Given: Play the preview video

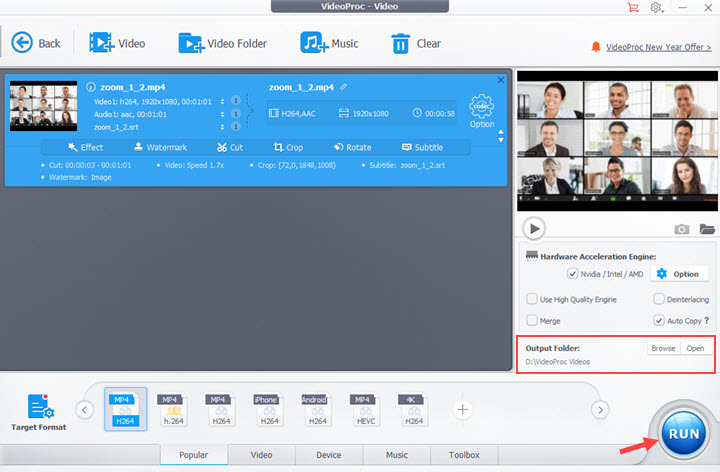Looking at the screenshot, I should coord(534,228).
